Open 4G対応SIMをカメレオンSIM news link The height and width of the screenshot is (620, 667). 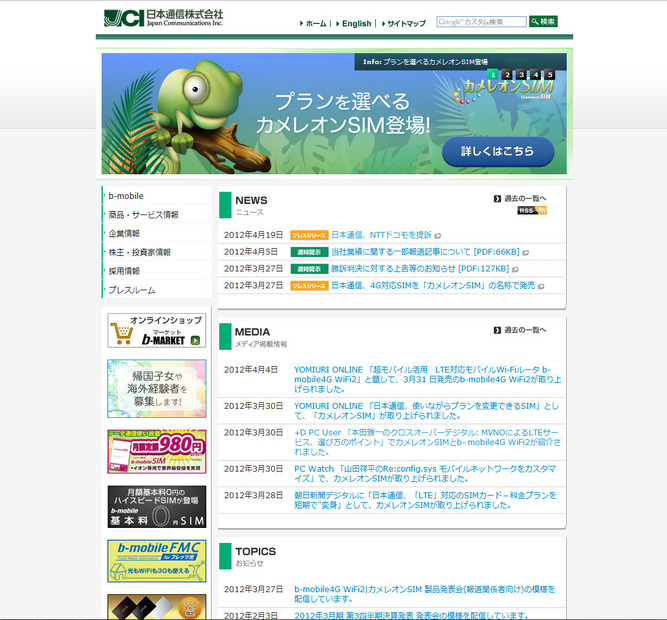coord(433,285)
